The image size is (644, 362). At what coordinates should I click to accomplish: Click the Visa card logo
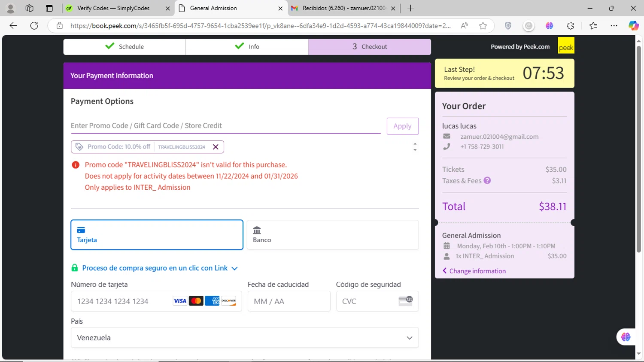(180, 301)
